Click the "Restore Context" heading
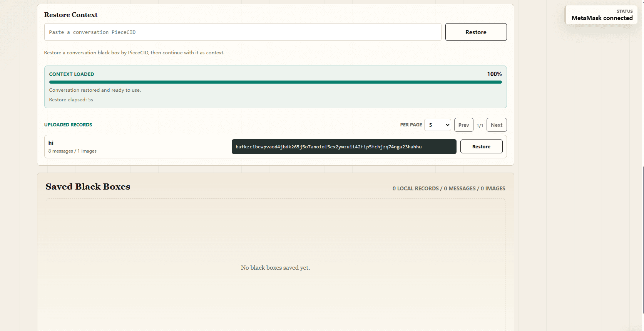The image size is (644, 331). point(71,15)
